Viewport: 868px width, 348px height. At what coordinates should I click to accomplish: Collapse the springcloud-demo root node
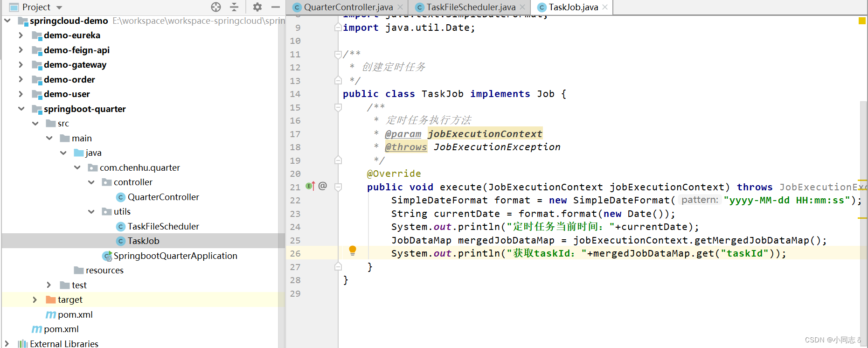pyautogui.click(x=7, y=21)
